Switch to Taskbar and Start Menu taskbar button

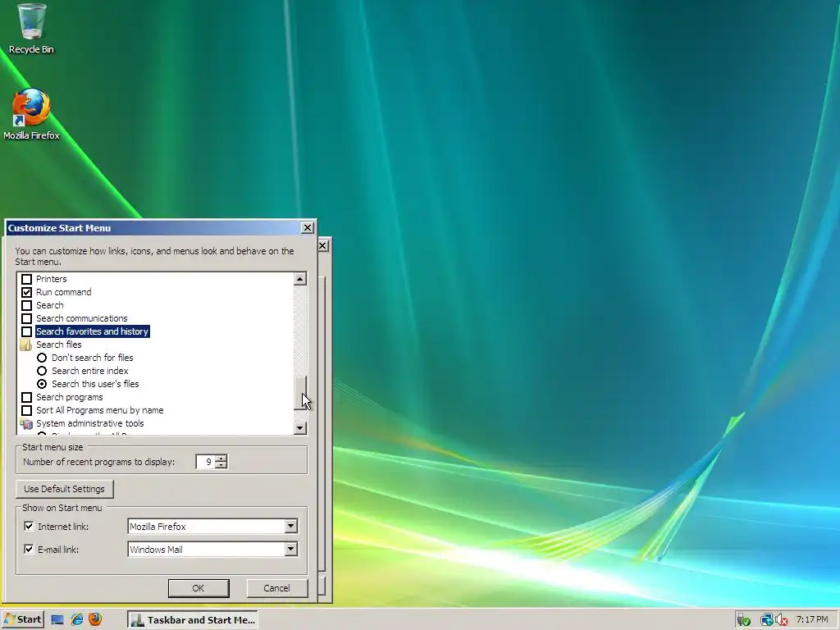[193, 620]
